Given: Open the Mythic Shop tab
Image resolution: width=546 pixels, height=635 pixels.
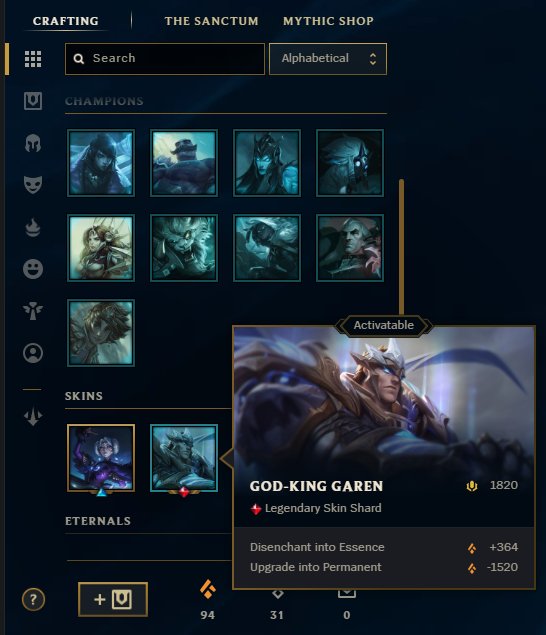Looking at the screenshot, I should click(x=328, y=21).
